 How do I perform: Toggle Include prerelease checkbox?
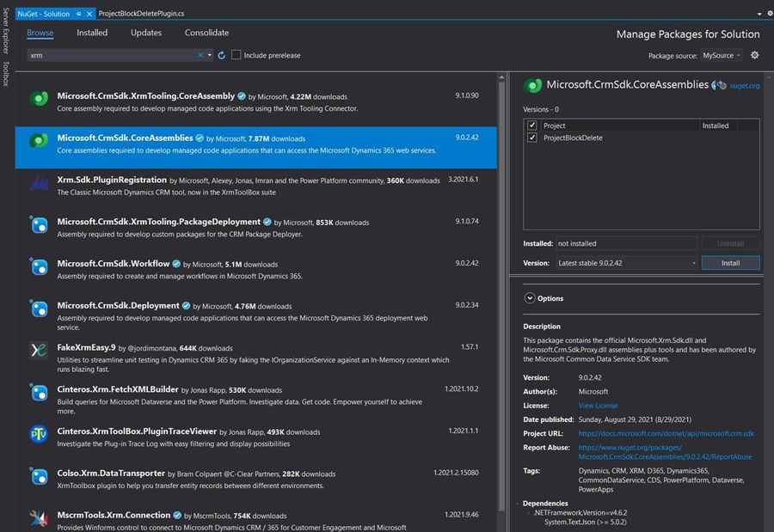[236, 55]
